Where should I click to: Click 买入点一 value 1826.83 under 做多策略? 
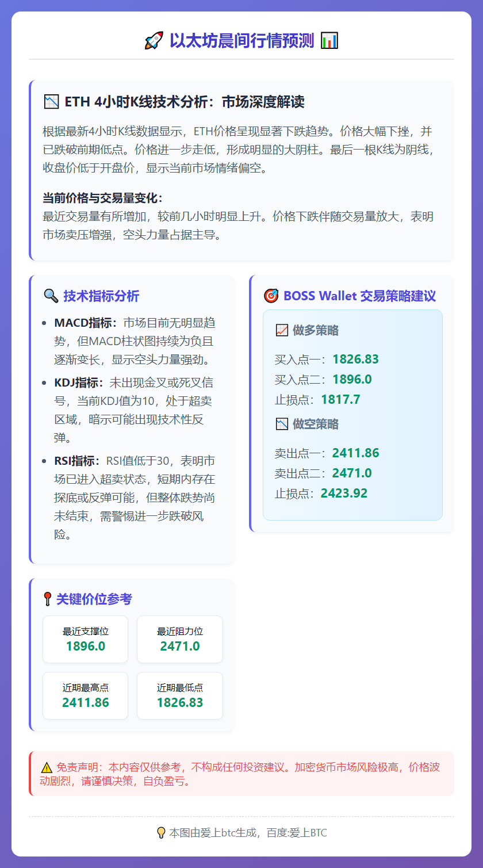(x=355, y=360)
